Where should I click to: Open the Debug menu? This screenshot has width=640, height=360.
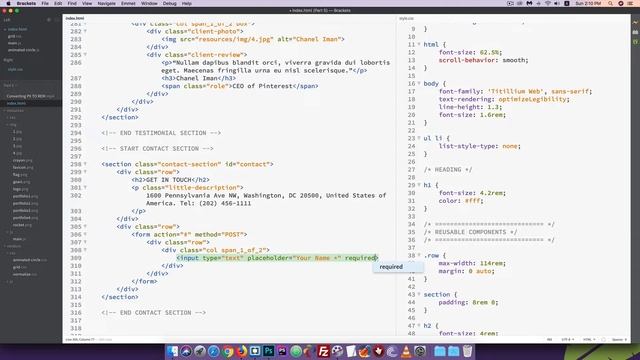pos(170,3)
